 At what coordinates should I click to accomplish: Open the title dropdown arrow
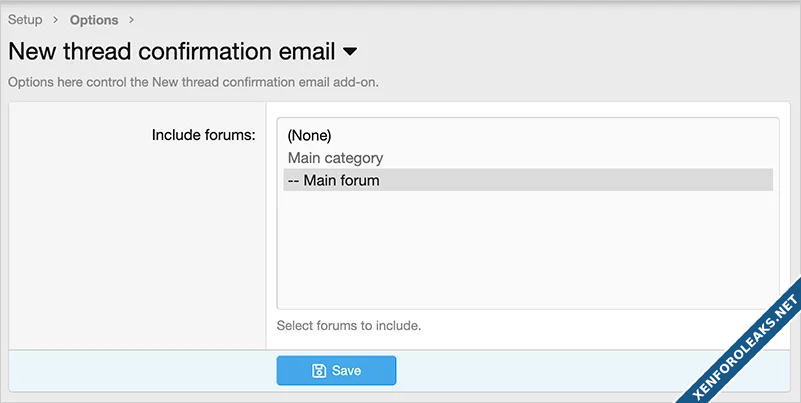(350, 51)
